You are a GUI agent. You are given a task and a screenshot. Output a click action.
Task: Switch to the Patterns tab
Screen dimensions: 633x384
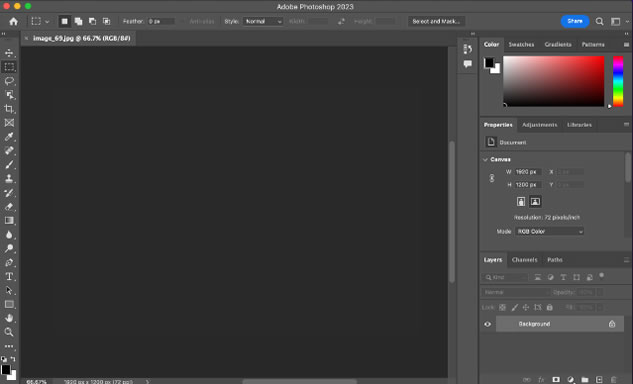pyautogui.click(x=593, y=44)
